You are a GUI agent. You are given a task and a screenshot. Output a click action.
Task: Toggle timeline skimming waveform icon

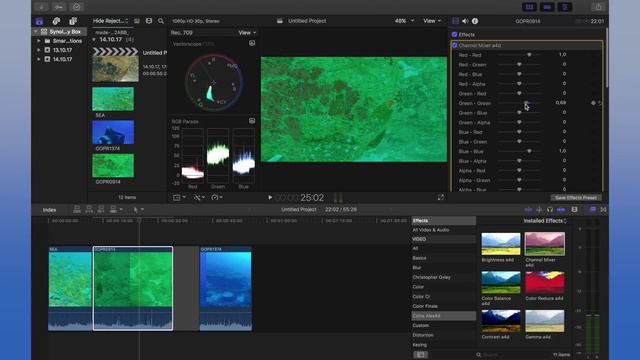528,210
